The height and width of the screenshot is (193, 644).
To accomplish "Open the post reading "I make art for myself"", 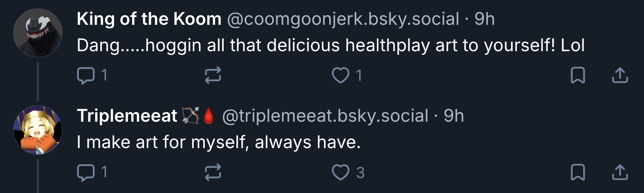I will (219, 142).
